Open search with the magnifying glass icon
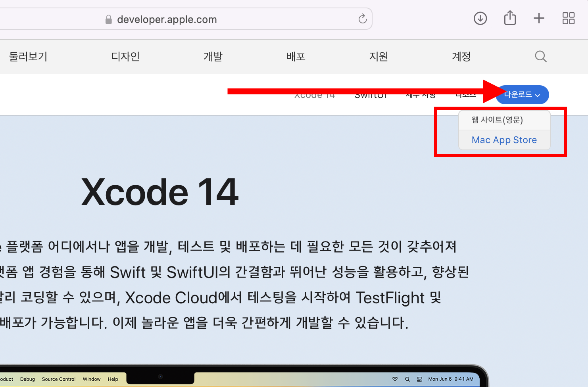 pos(541,57)
